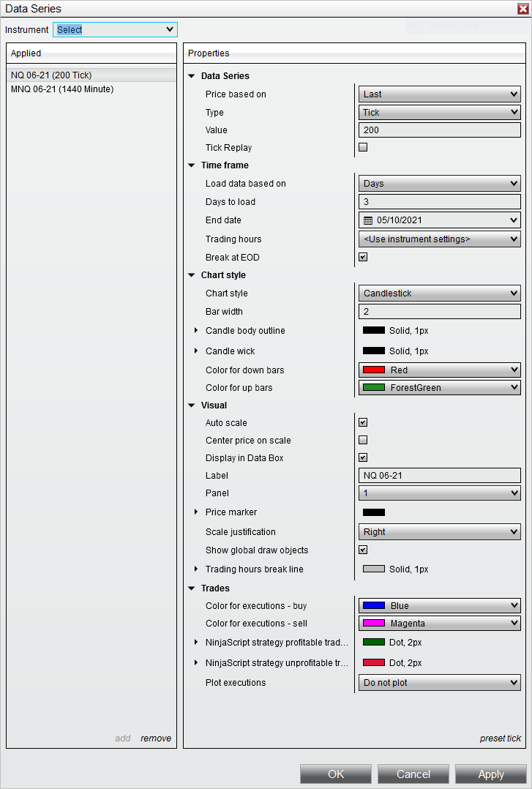The width and height of the screenshot is (532, 789).
Task: Toggle Center price on scale checkbox
Action: click(x=363, y=441)
